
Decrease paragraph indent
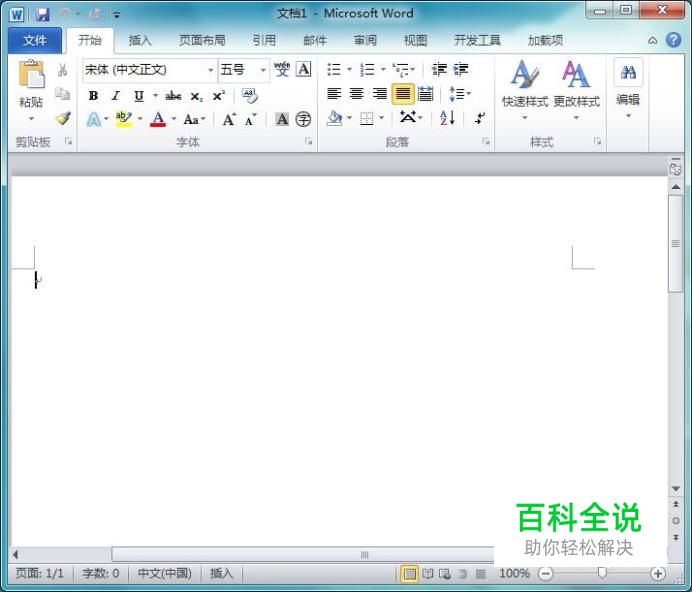coord(439,70)
